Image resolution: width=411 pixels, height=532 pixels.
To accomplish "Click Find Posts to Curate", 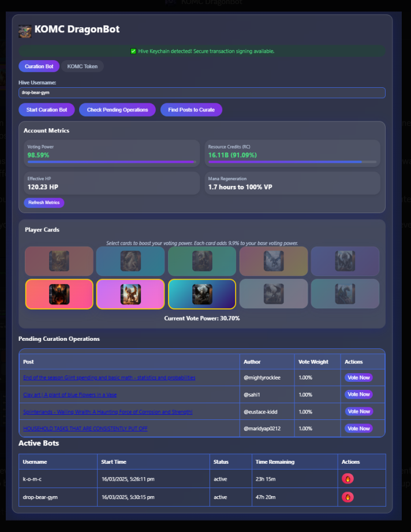I will (x=191, y=110).
